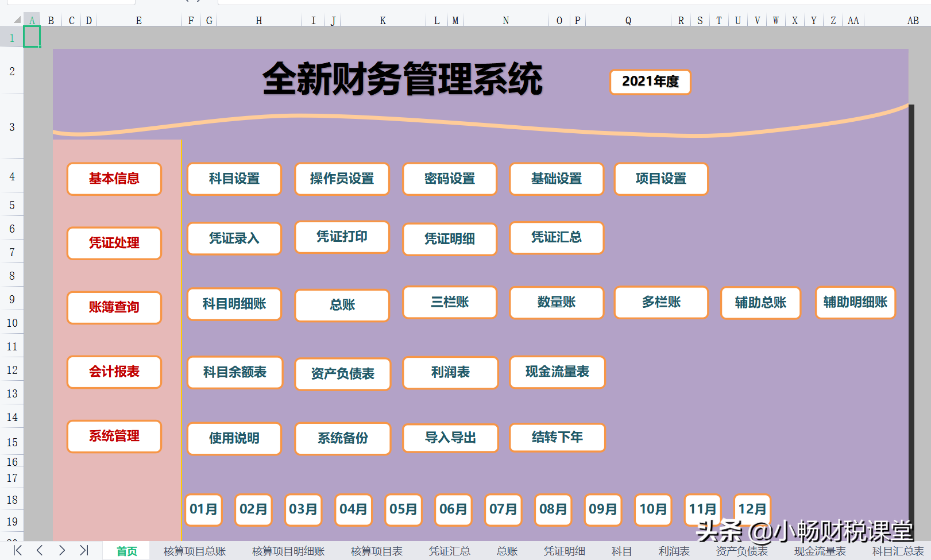Click the 01月 January button

point(203,509)
